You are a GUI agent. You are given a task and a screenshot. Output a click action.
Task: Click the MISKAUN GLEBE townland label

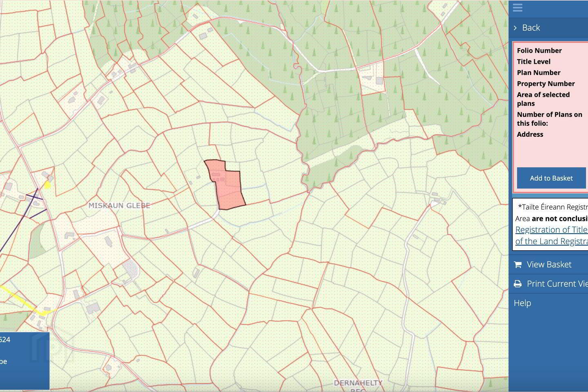(120, 205)
